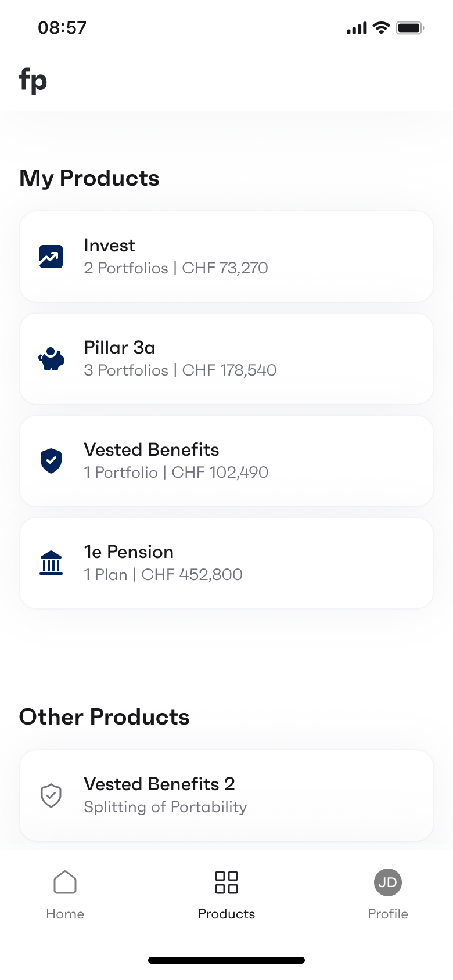Tap the Products grid icon
Screen dimensions: 453x980
click(227, 882)
